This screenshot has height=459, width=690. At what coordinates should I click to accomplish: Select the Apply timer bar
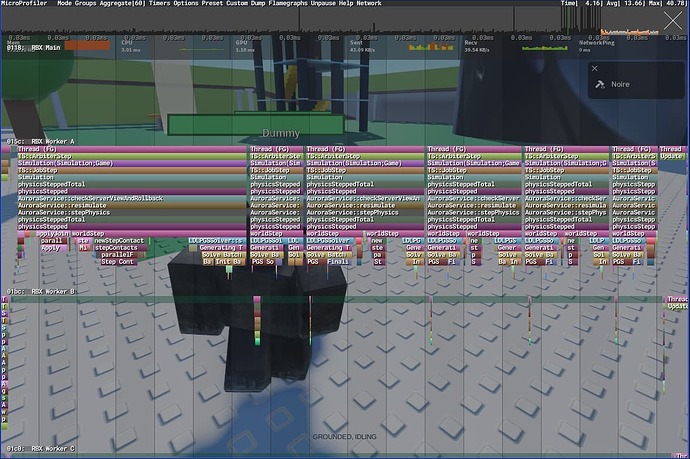click(x=53, y=248)
